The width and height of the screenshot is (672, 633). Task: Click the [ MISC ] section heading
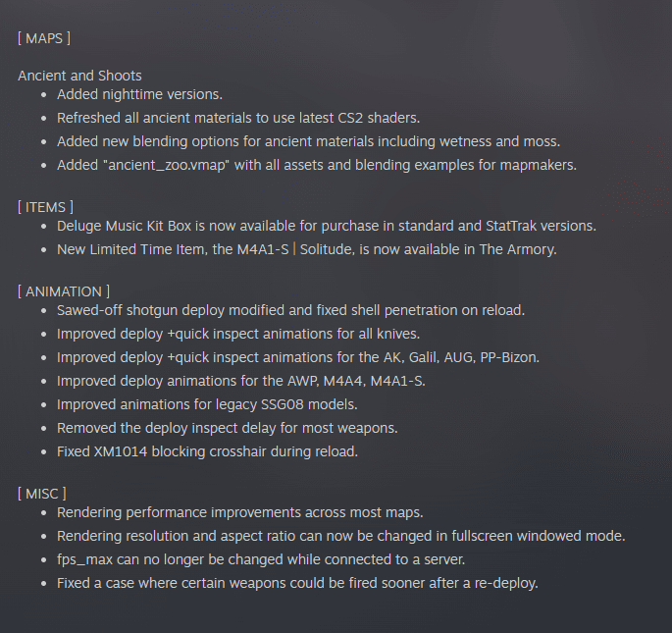click(x=42, y=493)
